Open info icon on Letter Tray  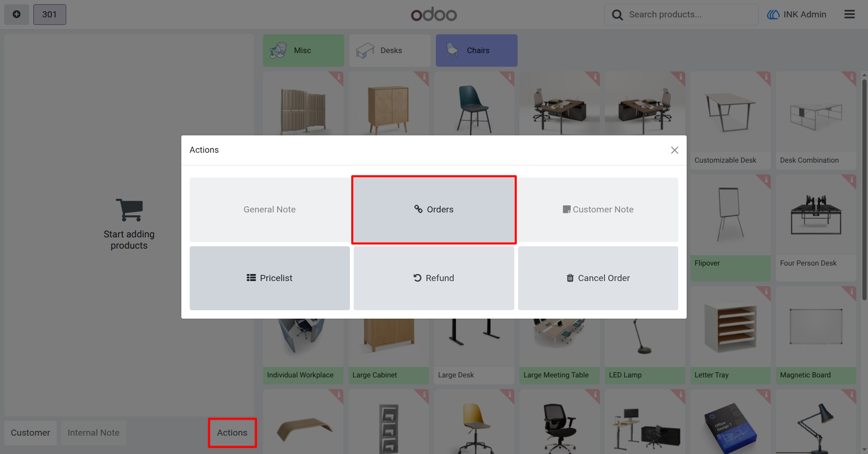coord(766,291)
